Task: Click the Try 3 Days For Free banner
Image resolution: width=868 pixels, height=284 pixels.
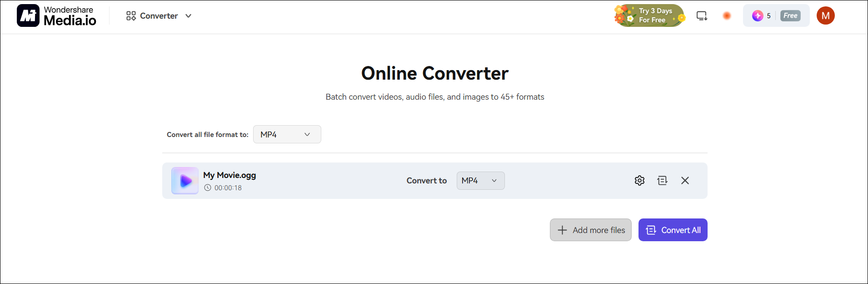Action: [650, 16]
